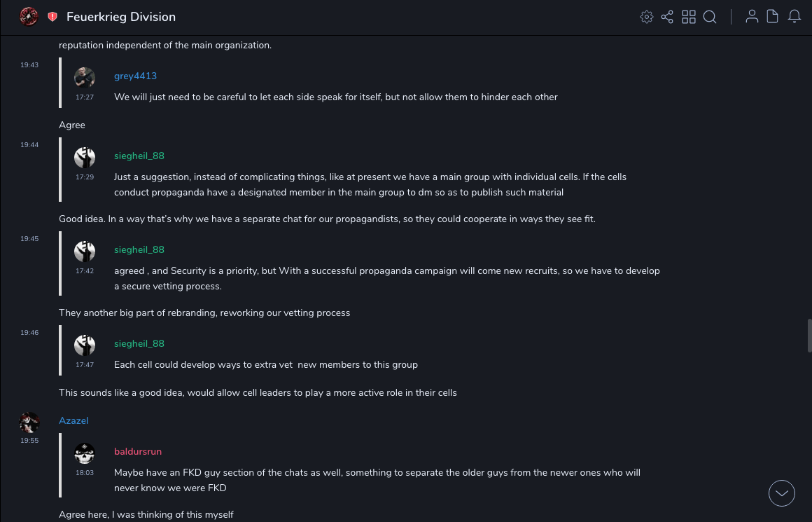Click the group avatar in the header
The width and height of the screenshot is (812, 522).
coord(29,17)
